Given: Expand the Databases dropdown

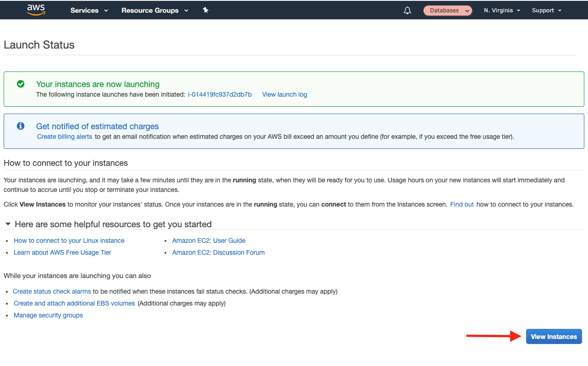Looking at the screenshot, I should (447, 10).
